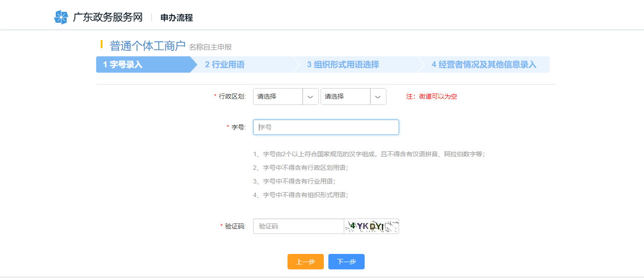Click the 验证码 input box
The image size is (644, 278).
pyautogui.click(x=298, y=226)
